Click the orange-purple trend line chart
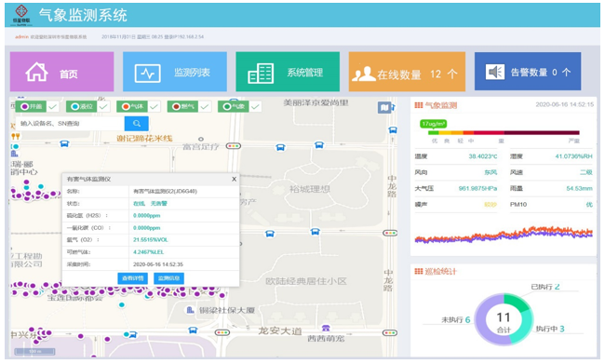The image size is (605, 364). coord(504,236)
